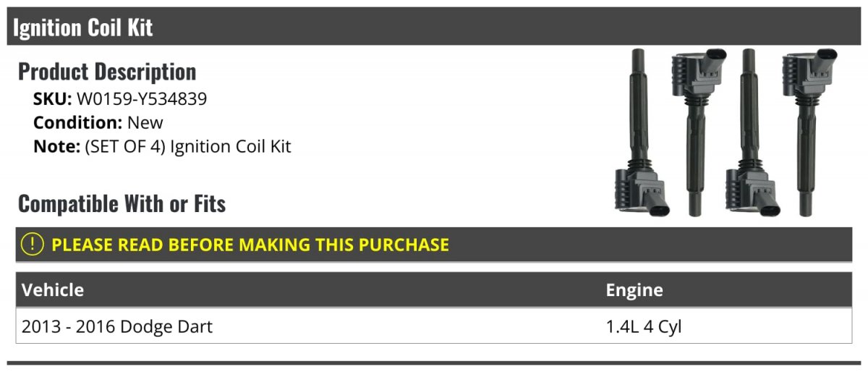Click the Engine column header

click(634, 290)
